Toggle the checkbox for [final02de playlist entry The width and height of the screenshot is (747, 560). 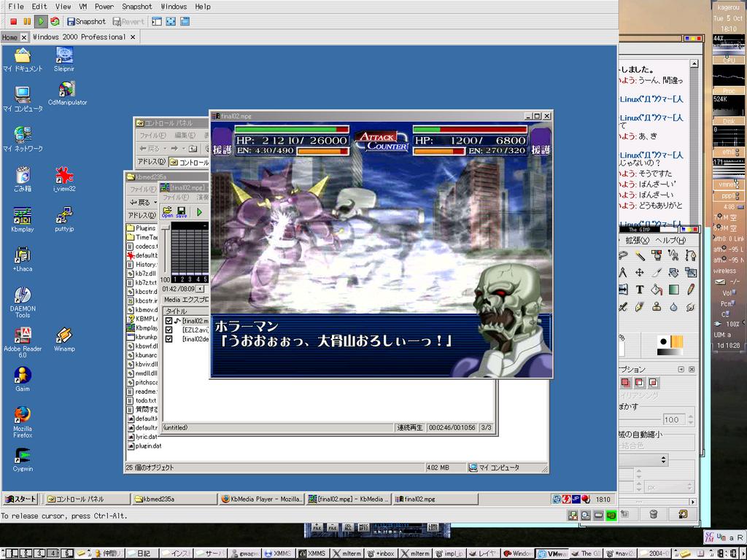pos(169,339)
